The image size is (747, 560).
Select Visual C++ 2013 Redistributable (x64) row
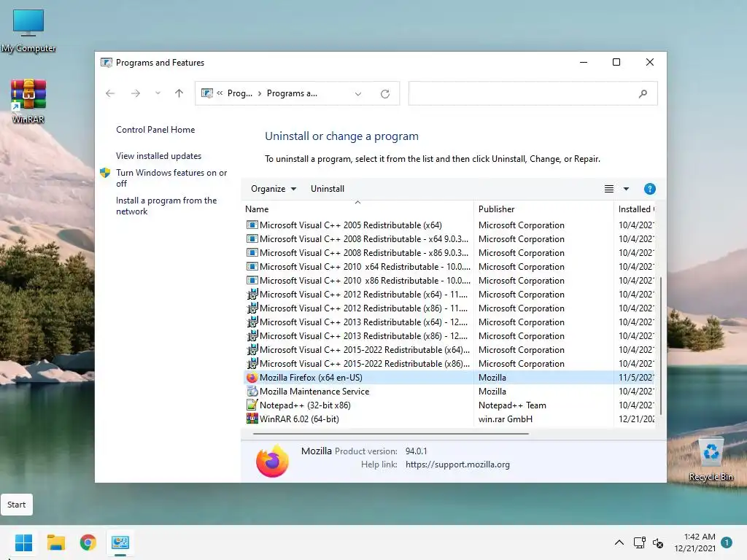357,322
